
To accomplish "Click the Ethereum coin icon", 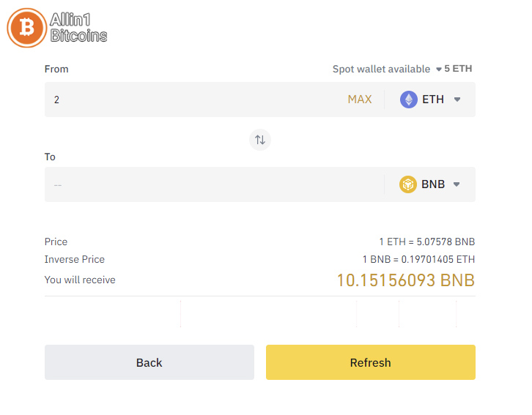I will [x=408, y=100].
